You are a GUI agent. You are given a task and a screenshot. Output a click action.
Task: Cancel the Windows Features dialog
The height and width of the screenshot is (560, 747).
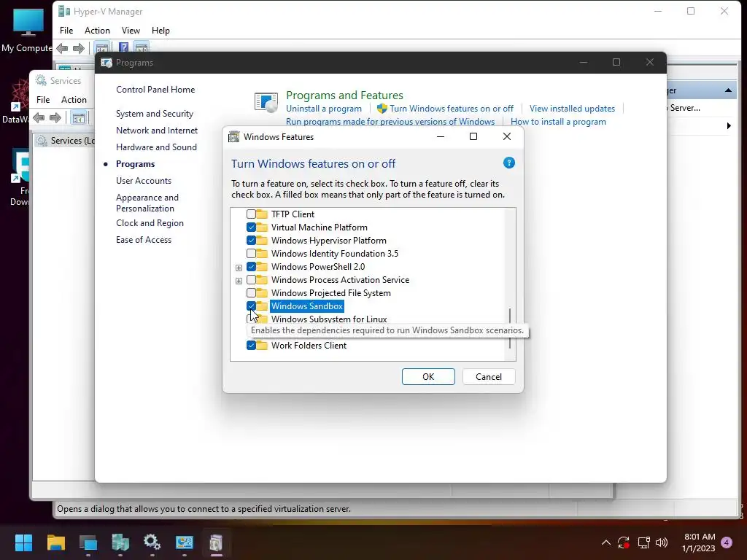[x=488, y=377]
